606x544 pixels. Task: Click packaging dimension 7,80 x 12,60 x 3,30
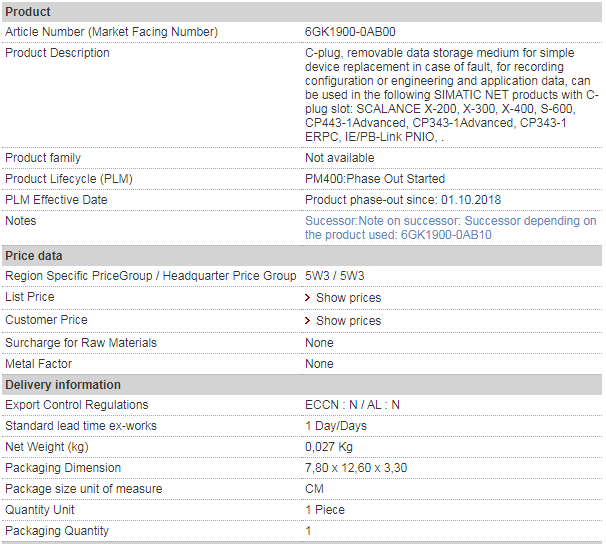356,468
